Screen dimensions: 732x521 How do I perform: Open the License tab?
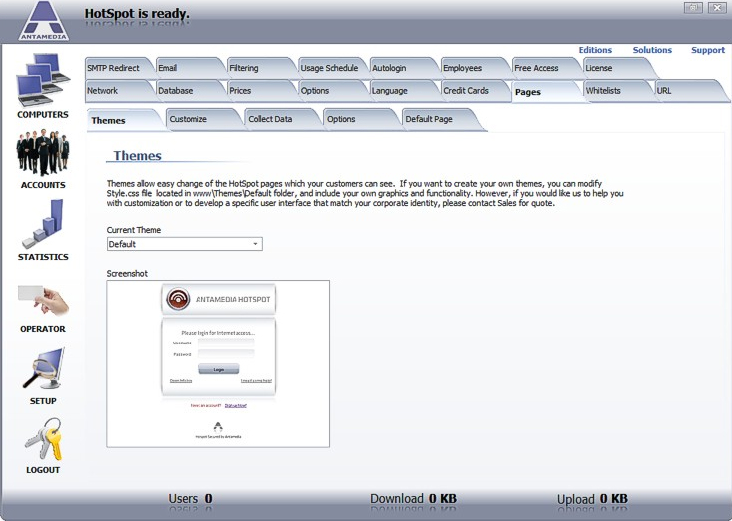[617, 68]
